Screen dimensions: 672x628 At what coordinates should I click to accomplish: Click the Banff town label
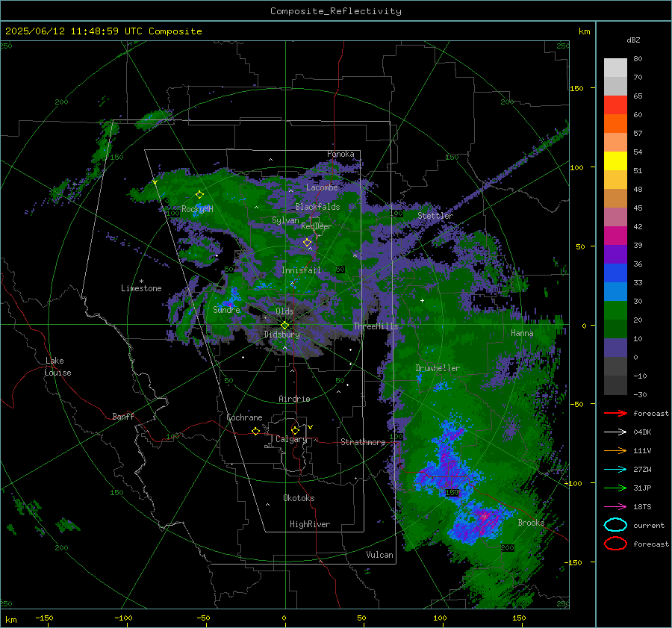(123, 417)
